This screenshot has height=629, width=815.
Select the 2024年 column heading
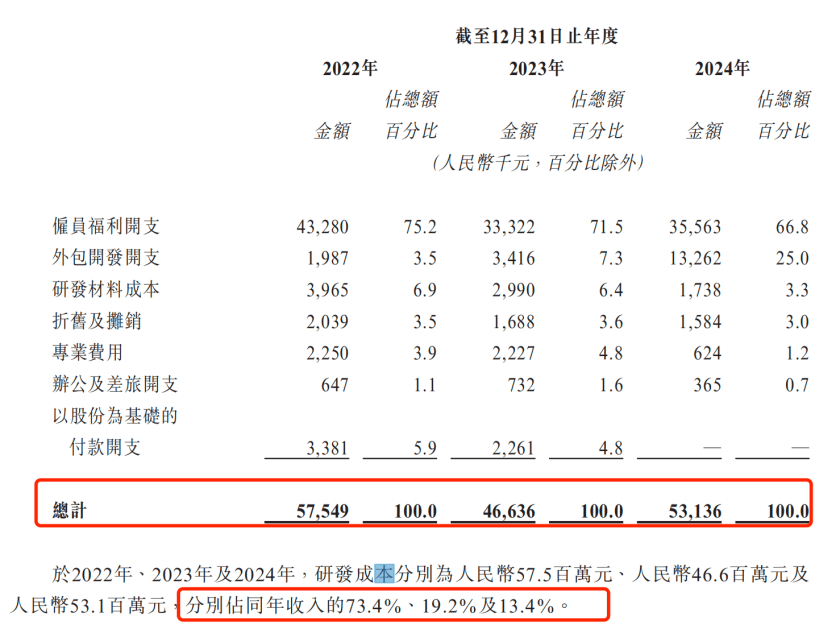coord(721,69)
